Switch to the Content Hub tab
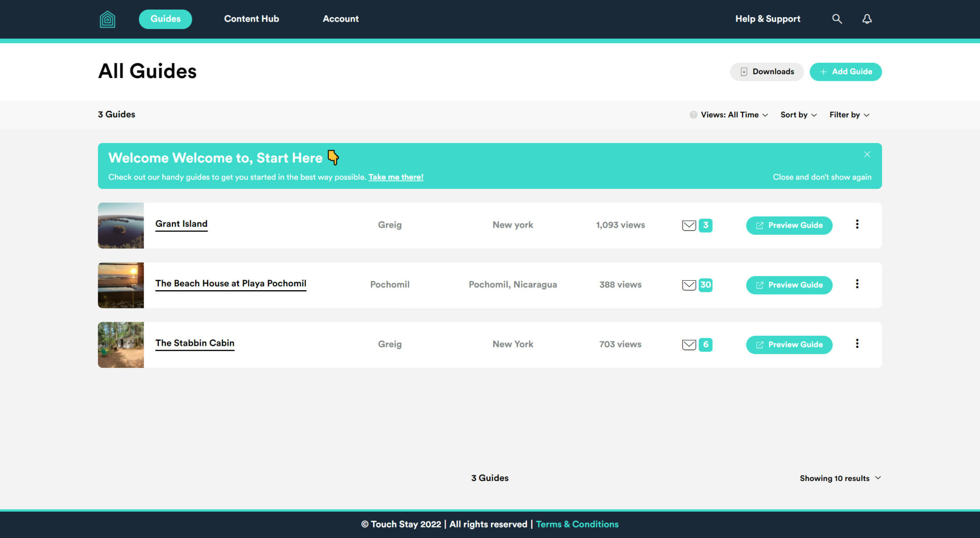 251,19
